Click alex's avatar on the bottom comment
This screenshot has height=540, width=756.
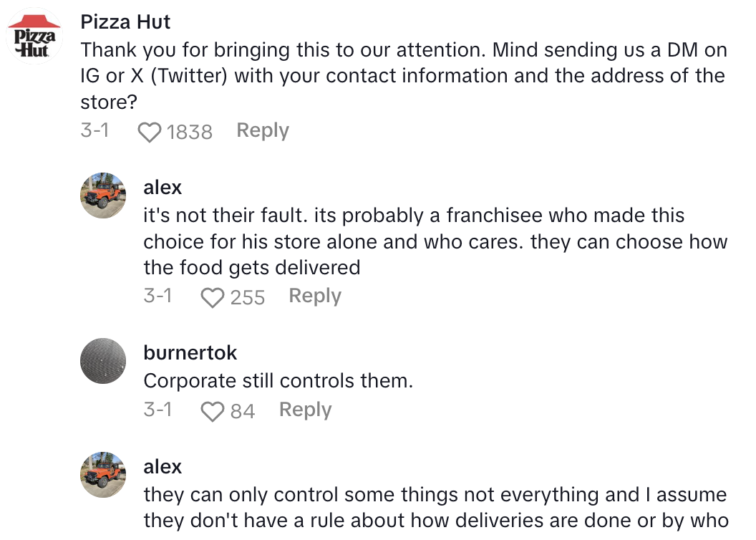point(103,475)
